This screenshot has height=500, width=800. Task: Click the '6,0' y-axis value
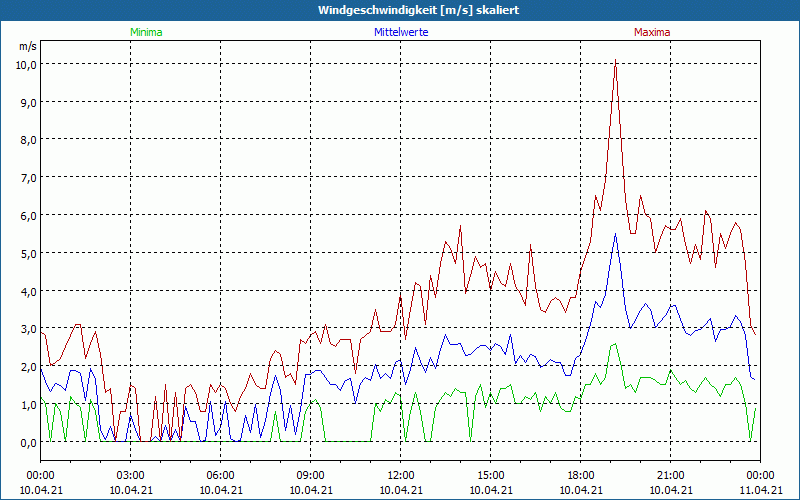29,215
